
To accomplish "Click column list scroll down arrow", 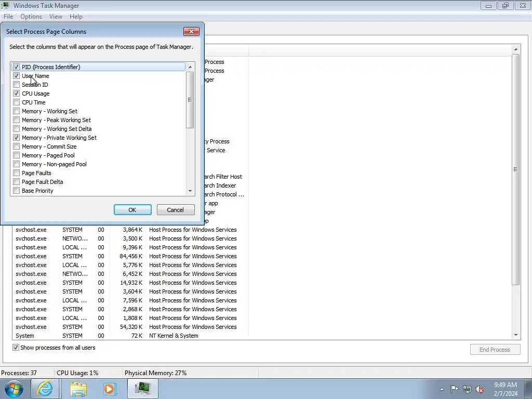I will tap(190, 191).
